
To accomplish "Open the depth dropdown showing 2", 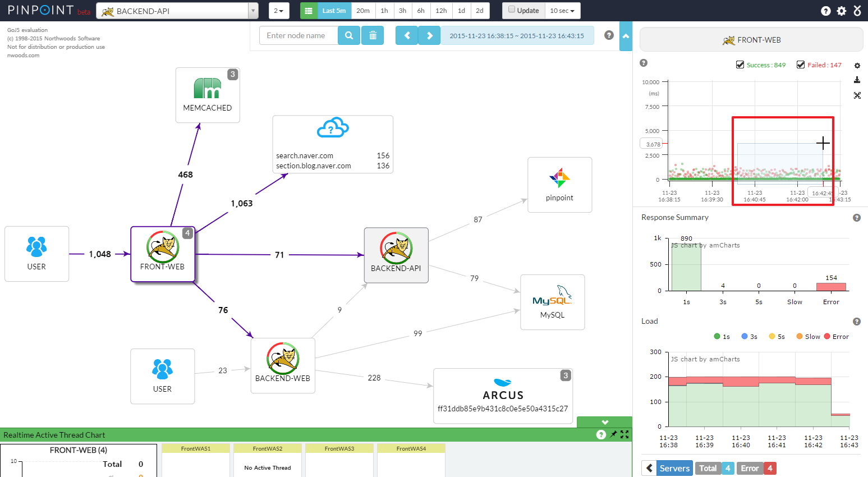I will tap(279, 11).
